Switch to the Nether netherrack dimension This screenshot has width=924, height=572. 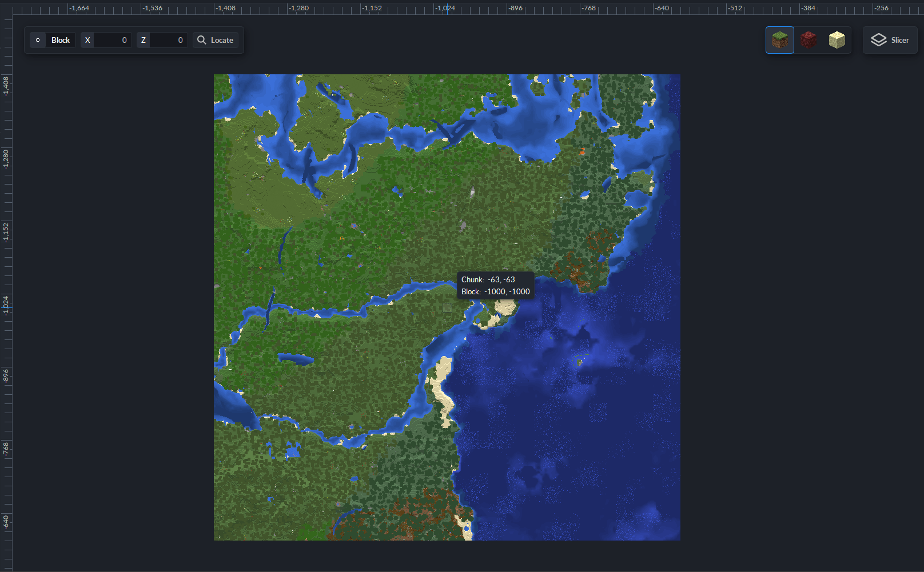click(808, 40)
